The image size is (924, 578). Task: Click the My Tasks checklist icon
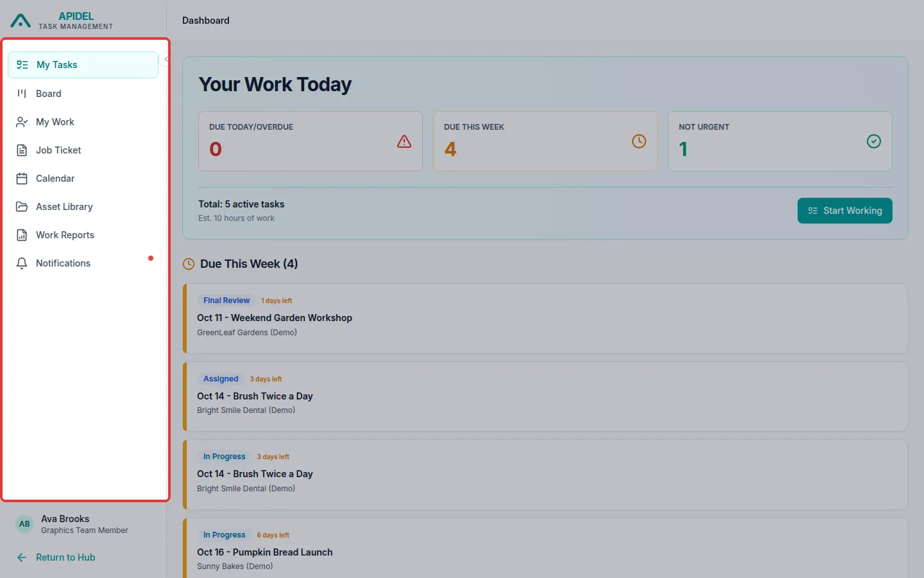[22, 65]
